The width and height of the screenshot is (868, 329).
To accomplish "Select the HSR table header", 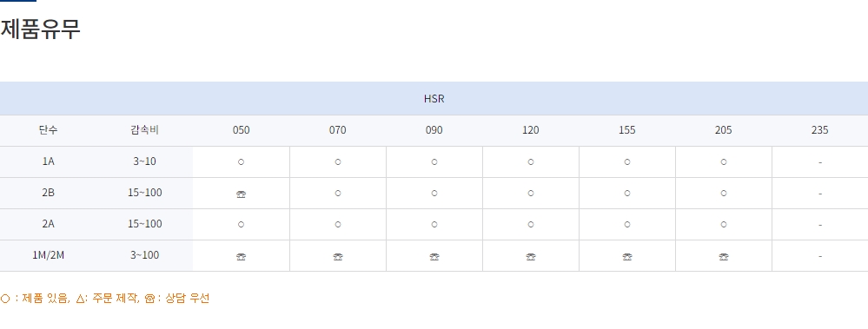I will [434, 99].
